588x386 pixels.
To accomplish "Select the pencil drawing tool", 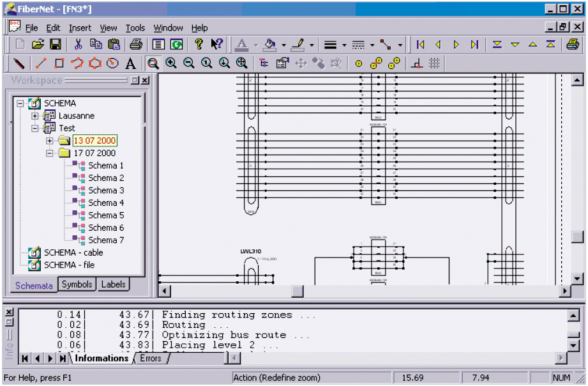I will coord(19,63).
